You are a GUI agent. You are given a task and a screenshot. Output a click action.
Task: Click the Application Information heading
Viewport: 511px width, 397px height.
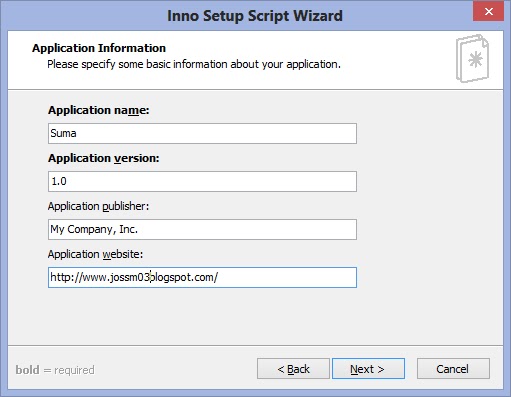pos(99,48)
